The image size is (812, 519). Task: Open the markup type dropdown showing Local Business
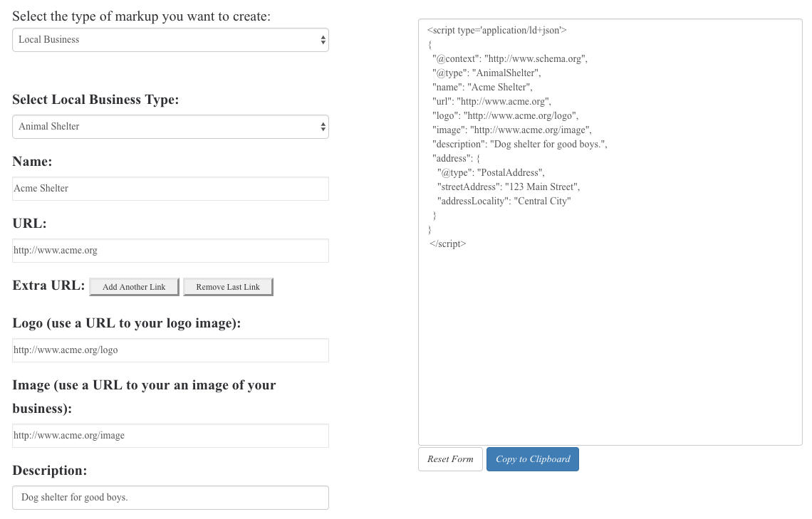[x=170, y=40]
